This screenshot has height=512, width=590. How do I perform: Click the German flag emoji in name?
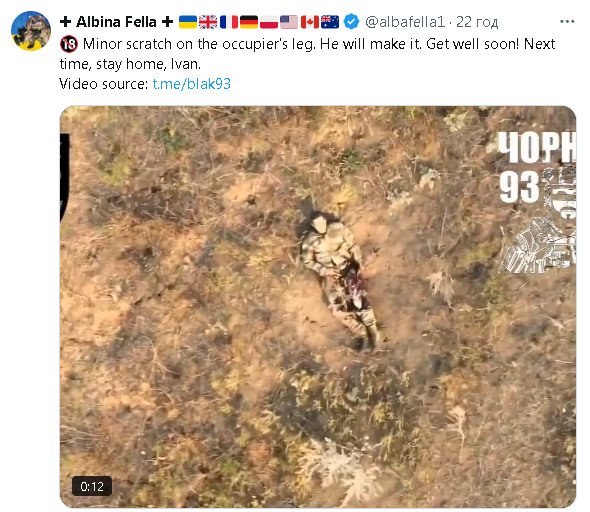(x=249, y=22)
